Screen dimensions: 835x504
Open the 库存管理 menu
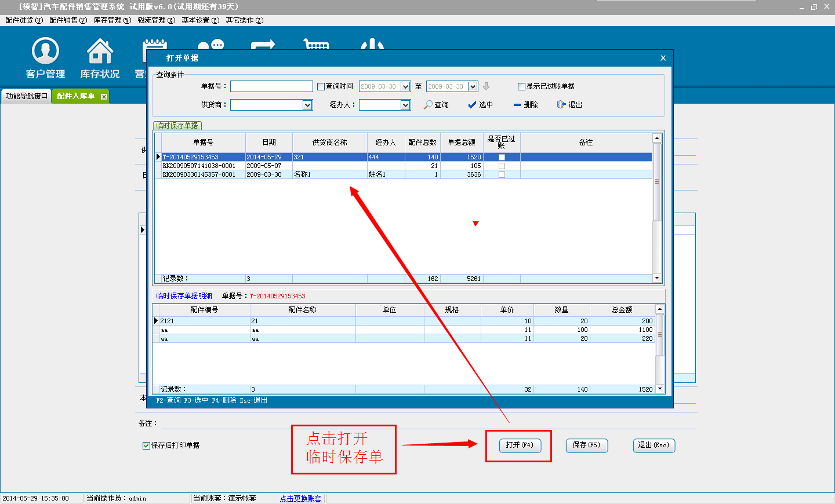click(x=112, y=20)
